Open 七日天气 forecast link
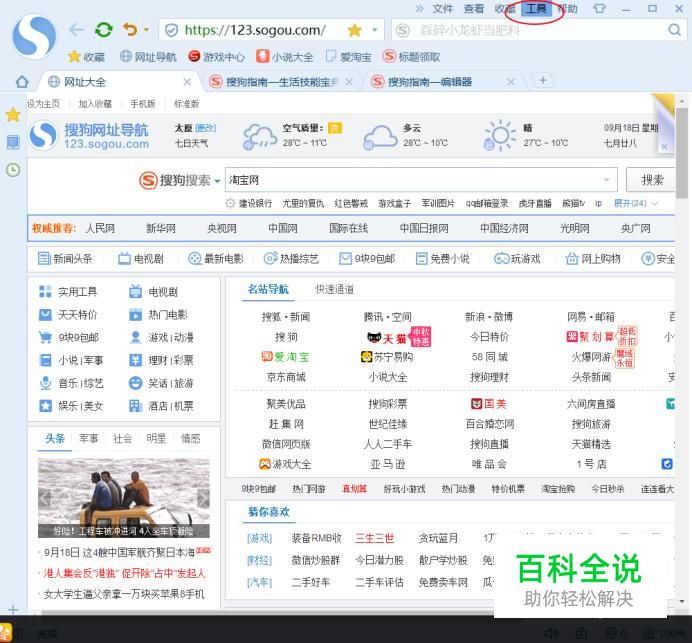The image size is (692, 643). tap(191, 143)
